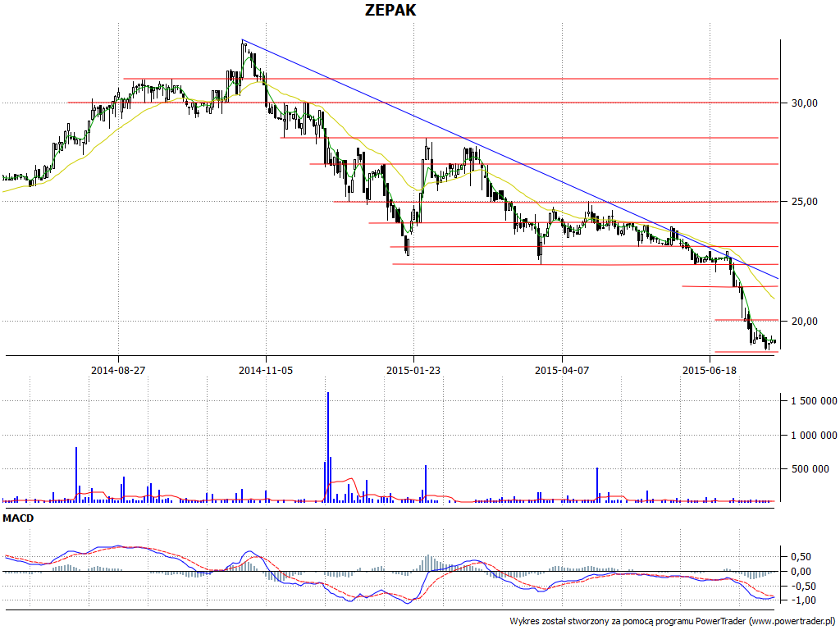Click the 1 500 000 volume label
Viewport: 840px width, 630px height.
(814, 400)
